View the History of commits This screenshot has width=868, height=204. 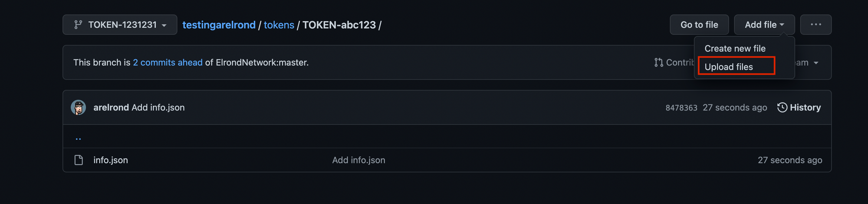click(x=799, y=107)
